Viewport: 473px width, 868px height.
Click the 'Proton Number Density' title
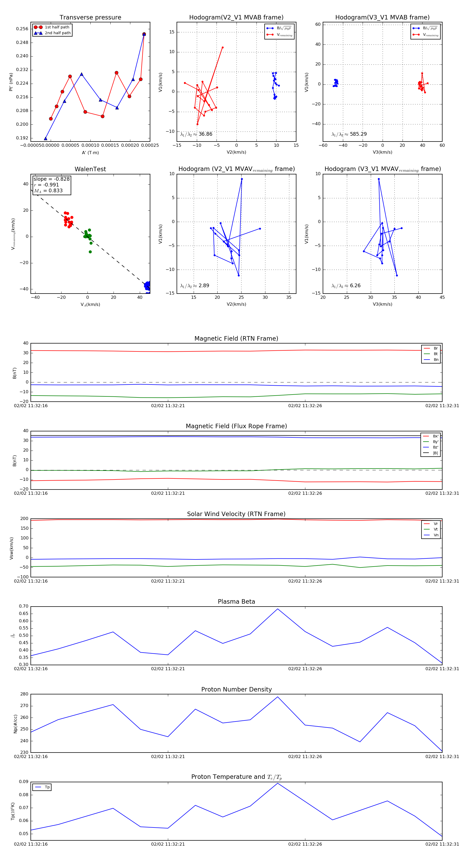tap(236, 689)
